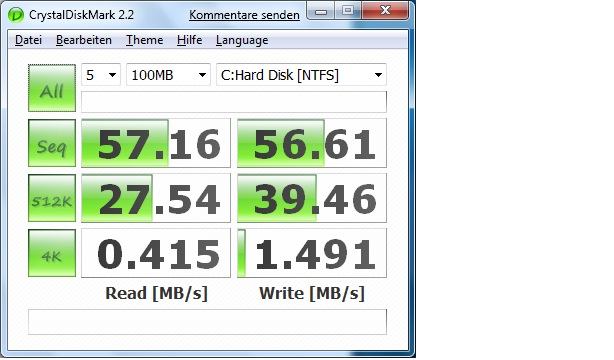
Task: Run all benchmarks with the All button
Action: 52,88
